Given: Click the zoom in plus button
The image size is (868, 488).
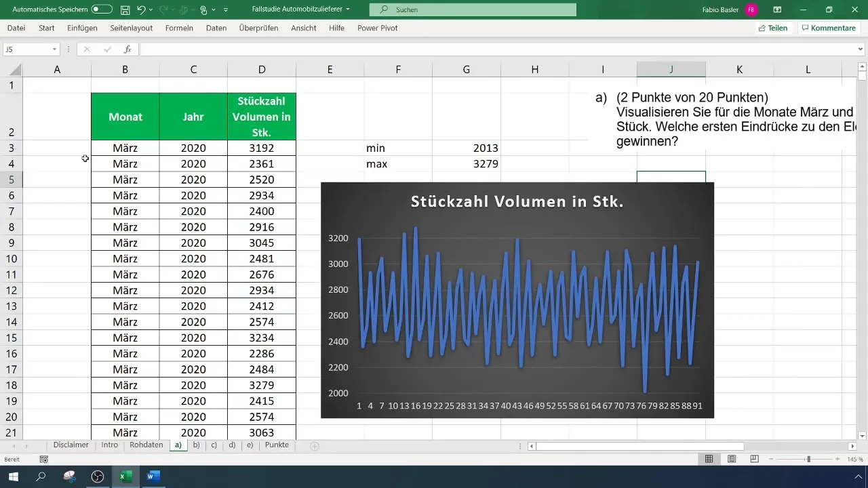Looking at the screenshot, I should coord(838,459).
